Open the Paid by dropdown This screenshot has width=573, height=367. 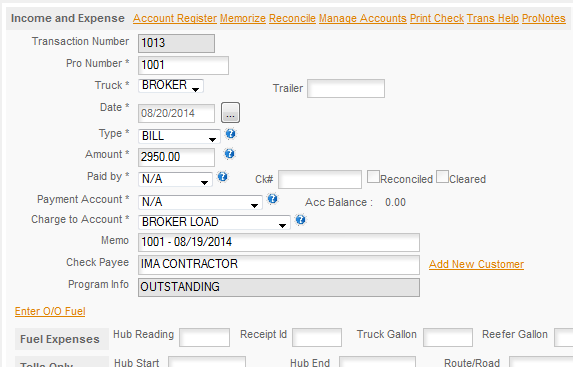pyautogui.click(x=175, y=179)
